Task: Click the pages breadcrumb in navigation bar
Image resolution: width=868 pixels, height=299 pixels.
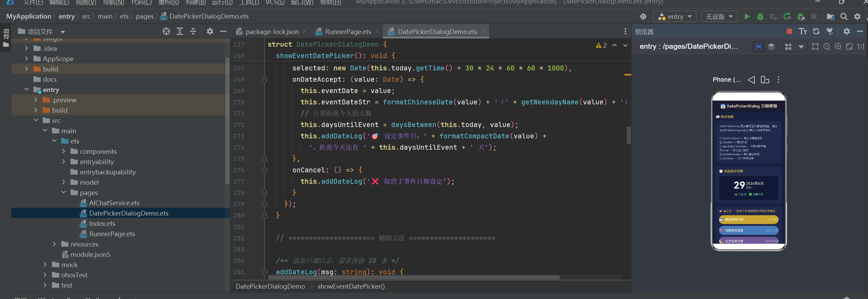Action: 144,16
